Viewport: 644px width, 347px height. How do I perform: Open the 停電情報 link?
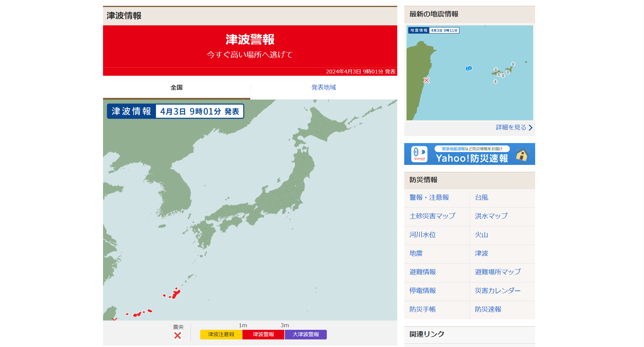[423, 290]
